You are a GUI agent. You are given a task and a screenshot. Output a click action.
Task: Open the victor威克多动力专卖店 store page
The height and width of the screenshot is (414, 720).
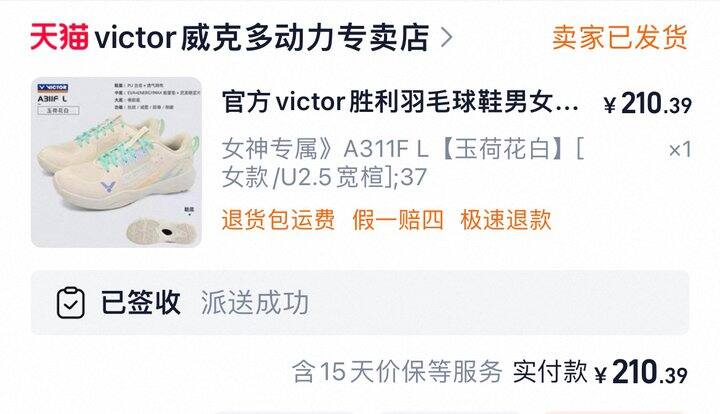point(262,37)
